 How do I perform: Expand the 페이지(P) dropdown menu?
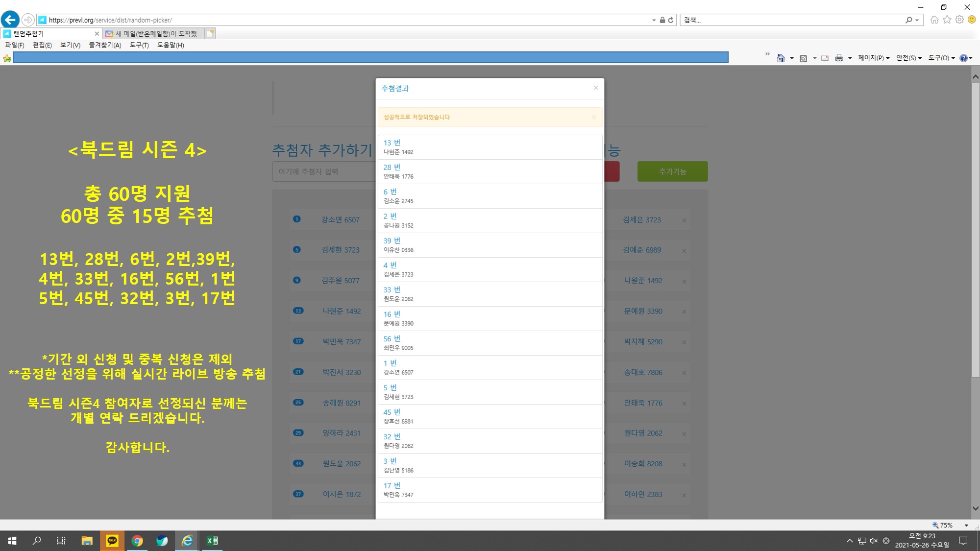pos(874,58)
